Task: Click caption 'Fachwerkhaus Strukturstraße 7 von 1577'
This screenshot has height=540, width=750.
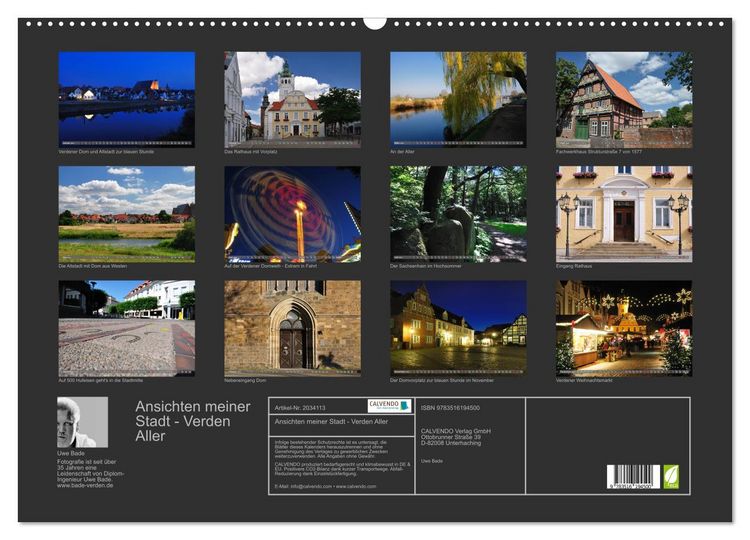Action: (x=599, y=152)
